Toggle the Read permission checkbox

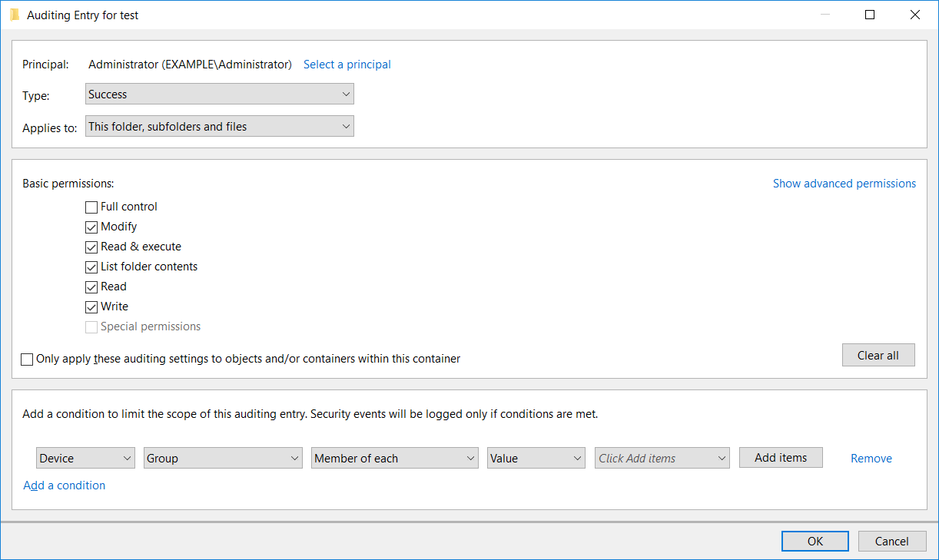tap(91, 287)
